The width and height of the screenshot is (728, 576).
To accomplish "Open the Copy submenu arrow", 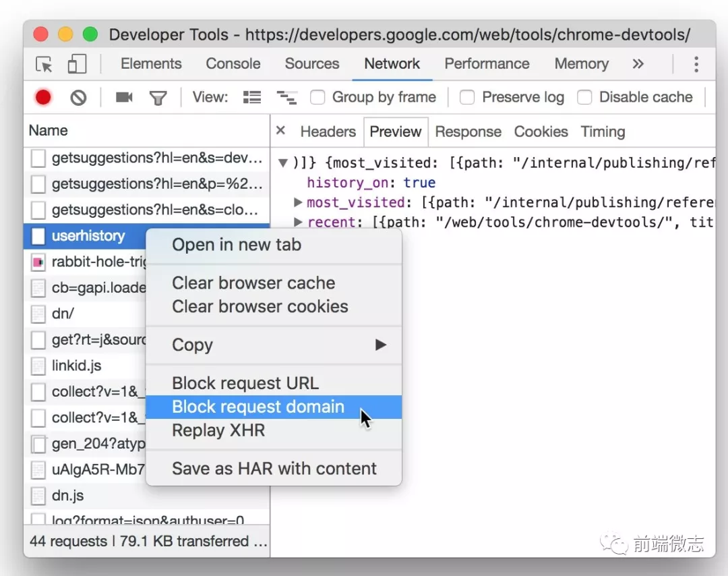I will pos(381,345).
